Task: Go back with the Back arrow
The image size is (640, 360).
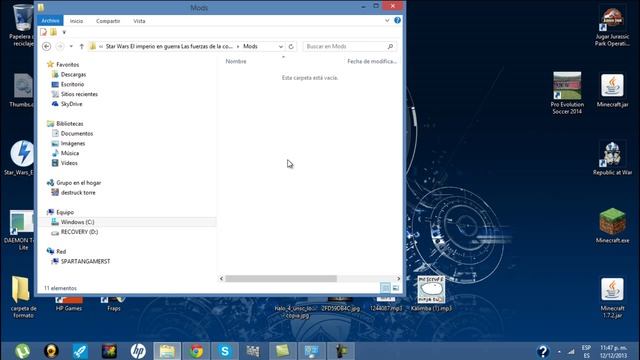Action: click(47, 47)
